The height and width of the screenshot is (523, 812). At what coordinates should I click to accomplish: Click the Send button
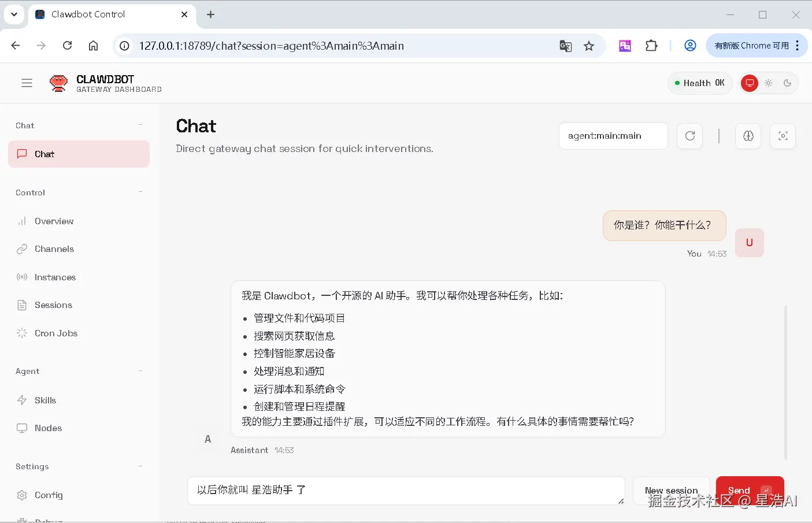pos(750,491)
